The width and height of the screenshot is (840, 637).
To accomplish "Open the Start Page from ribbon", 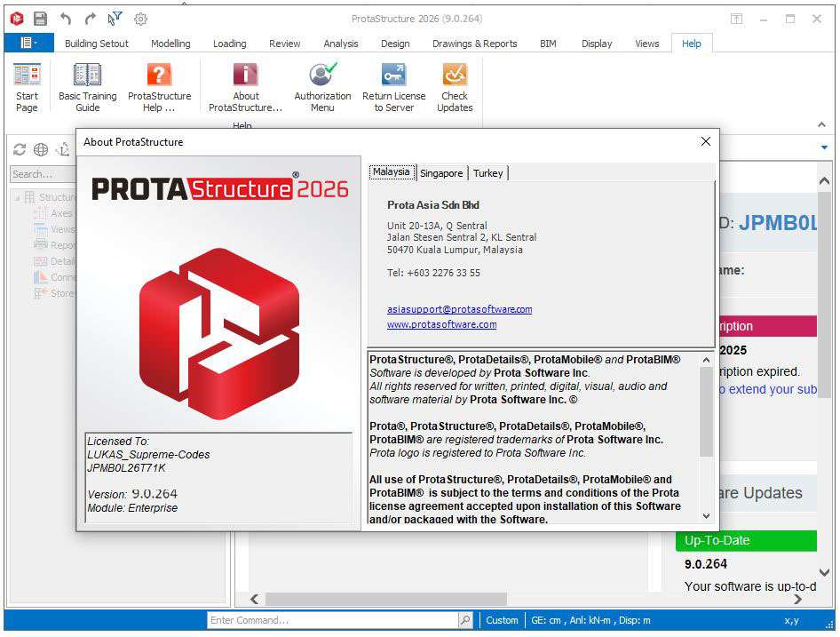I will pyautogui.click(x=28, y=87).
